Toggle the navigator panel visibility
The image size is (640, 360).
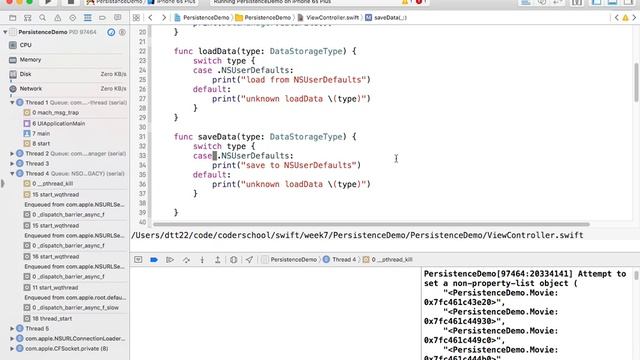[x=596, y=2]
